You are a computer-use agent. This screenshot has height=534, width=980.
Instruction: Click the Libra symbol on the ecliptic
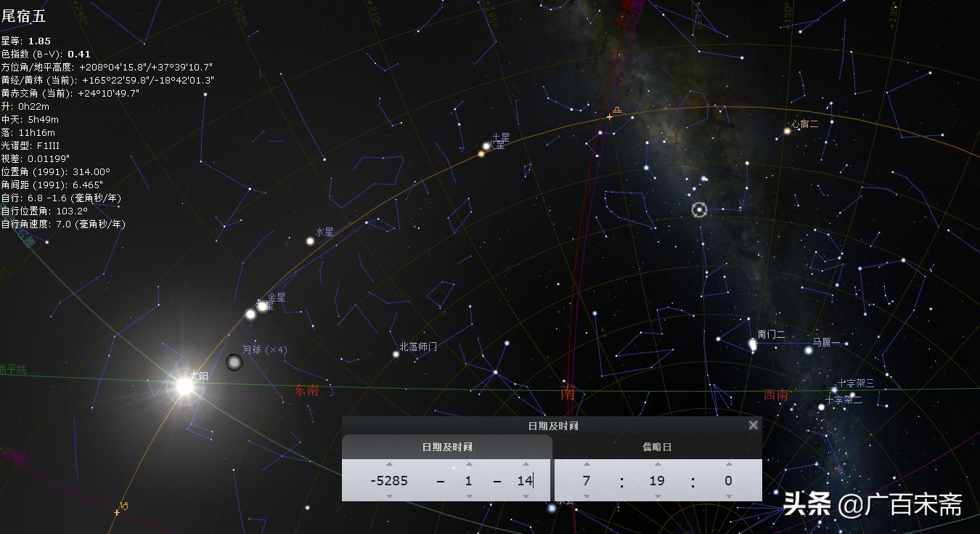[x=616, y=109]
